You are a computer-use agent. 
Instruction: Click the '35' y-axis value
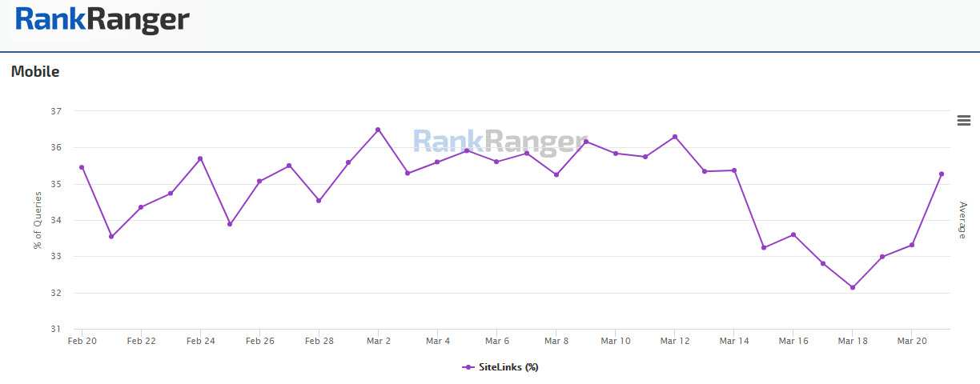[x=55, y=184]
